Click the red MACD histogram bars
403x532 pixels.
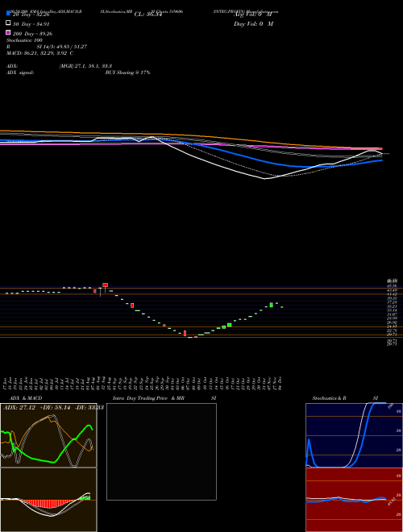pyautogui.click(x=48, y=504)
